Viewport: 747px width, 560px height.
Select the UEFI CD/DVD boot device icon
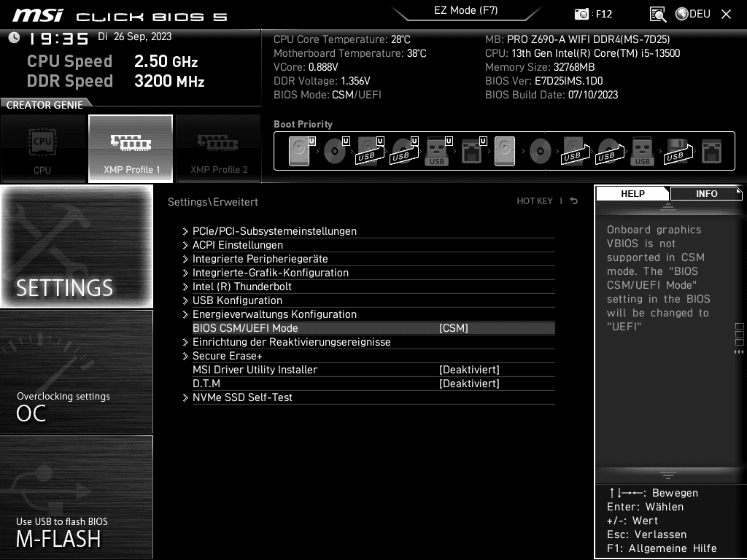click(x=336, y=151)
